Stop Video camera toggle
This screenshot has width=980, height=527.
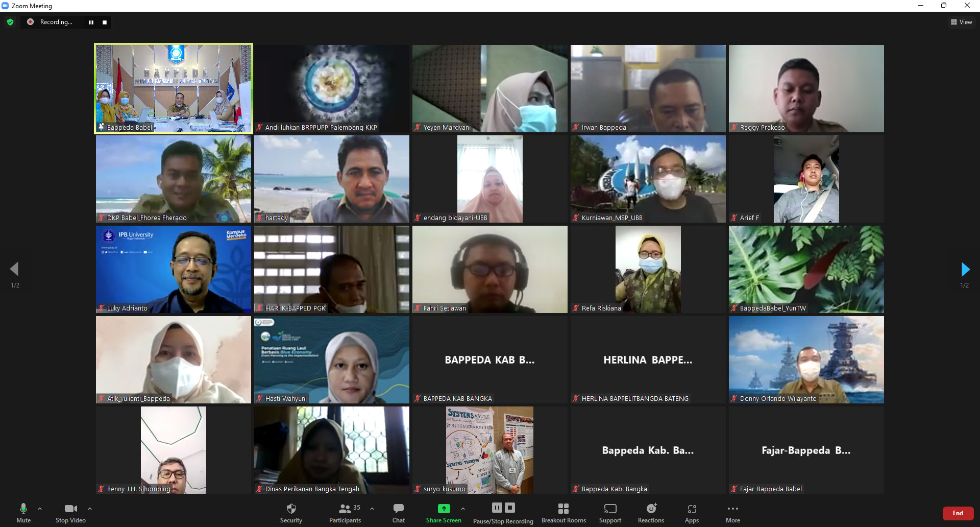[70, 509]
